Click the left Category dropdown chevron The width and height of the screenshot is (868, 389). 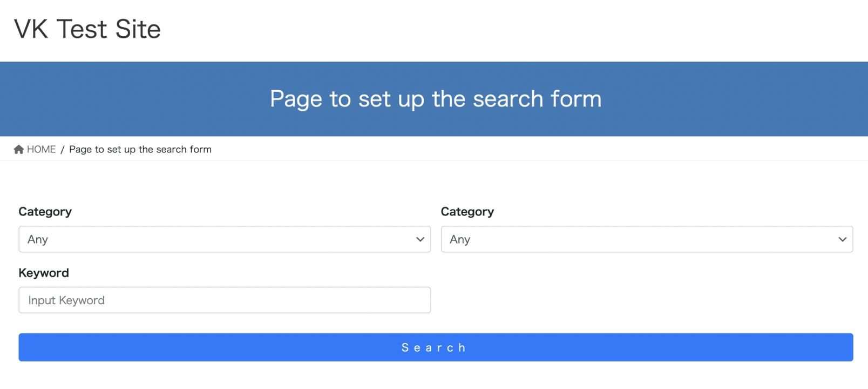click(x=420, y=239)
